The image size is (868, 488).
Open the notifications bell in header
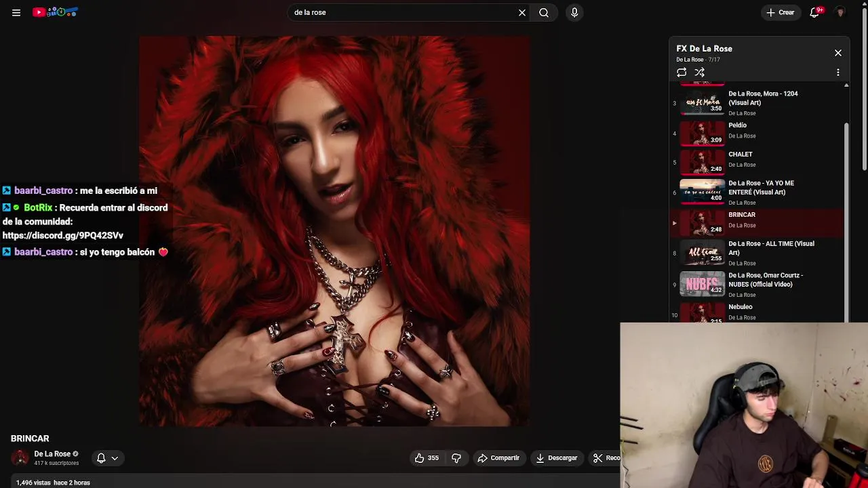coord(815,12)
